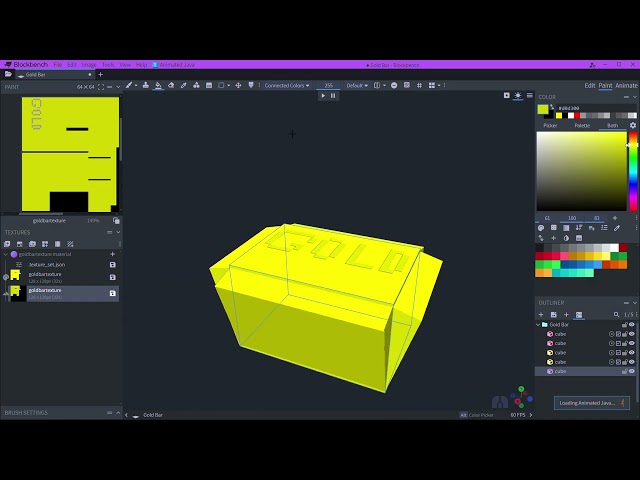
Task: Open the start screen folder icon
Action: (x=8, y=74)
